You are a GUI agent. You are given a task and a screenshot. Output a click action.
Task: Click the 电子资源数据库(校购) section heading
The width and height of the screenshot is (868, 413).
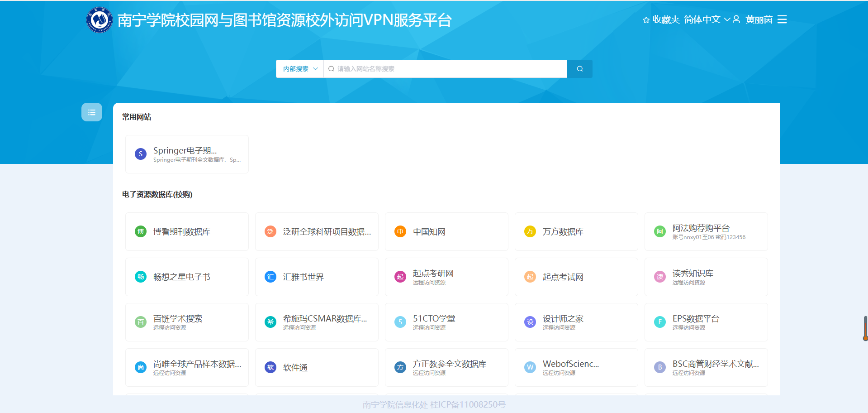pos(157,194)
